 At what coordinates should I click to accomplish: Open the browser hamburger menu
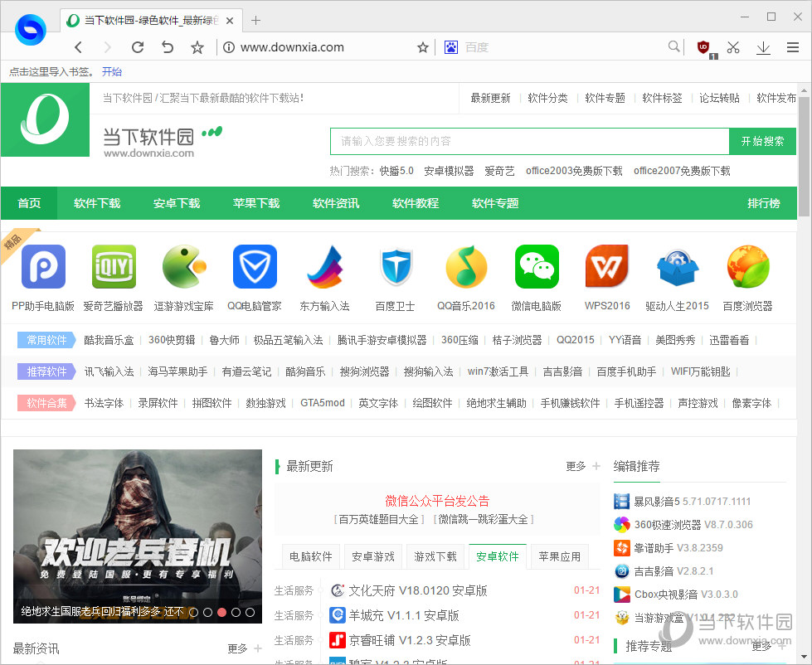tap(792, 47)
